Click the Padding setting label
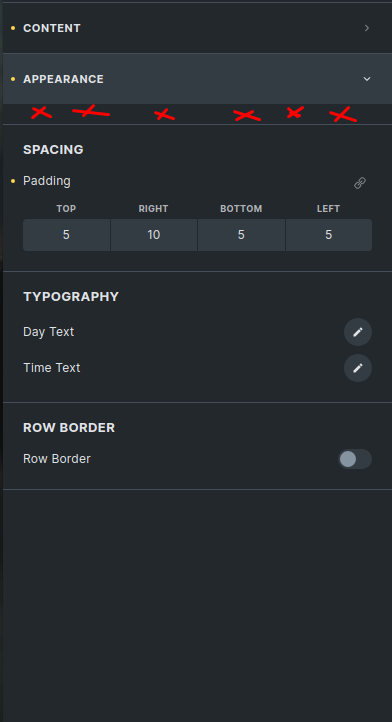This screenshot has height=722, width=392. (47, 181)
